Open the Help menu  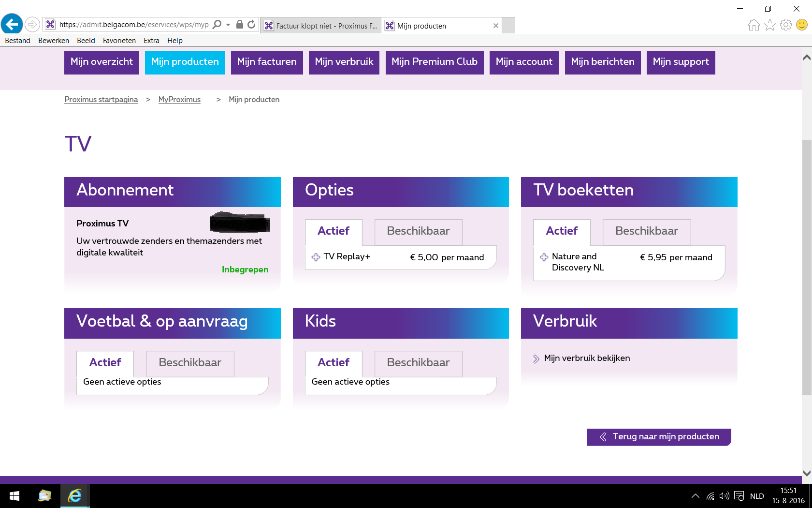[x=175, y=41]
